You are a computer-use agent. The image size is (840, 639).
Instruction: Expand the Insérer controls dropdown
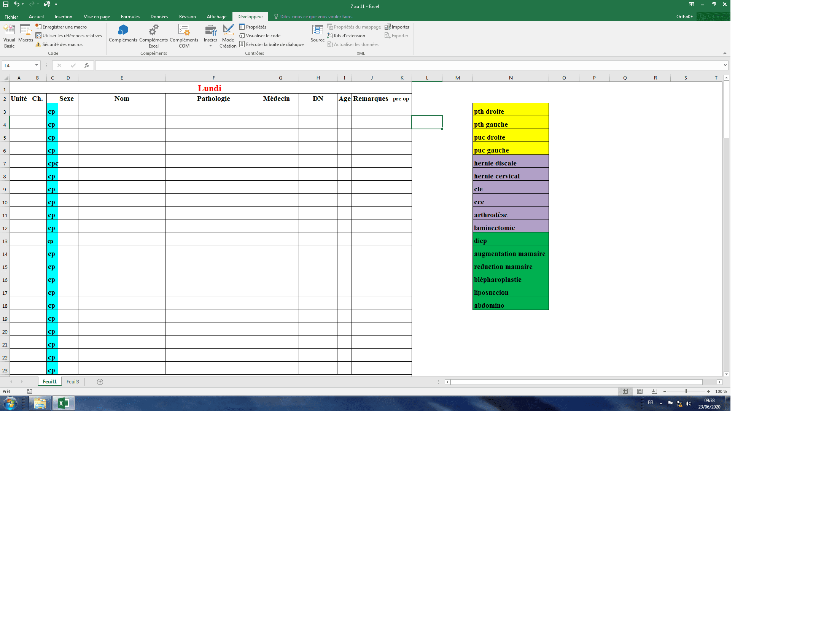tap(210, 46)
